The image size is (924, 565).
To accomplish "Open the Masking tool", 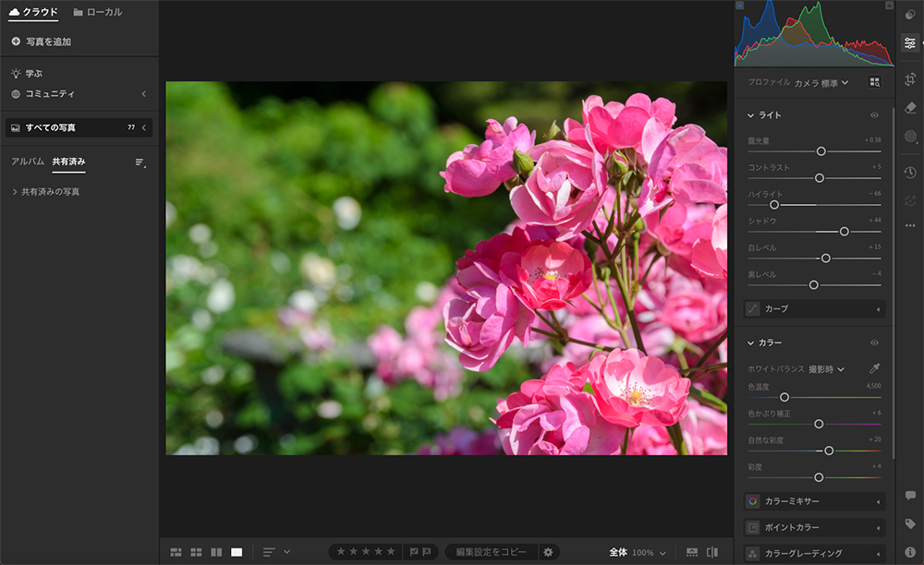I will pyautogui.click(x=910, y=137).
